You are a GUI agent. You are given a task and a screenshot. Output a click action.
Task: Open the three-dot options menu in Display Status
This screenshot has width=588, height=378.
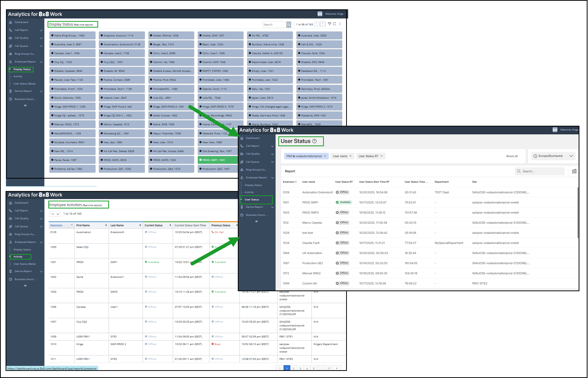pos(340,24)
